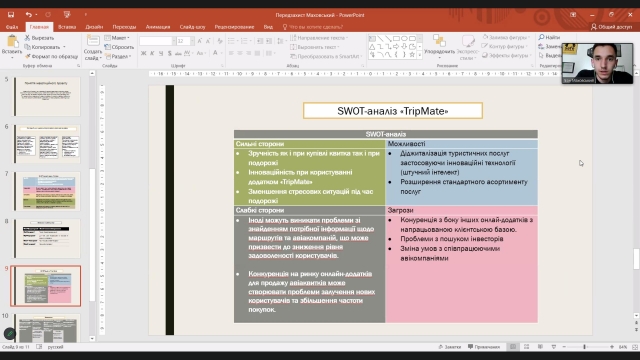Switch to Design (Дизайн) tab

(x=94, y=27)
